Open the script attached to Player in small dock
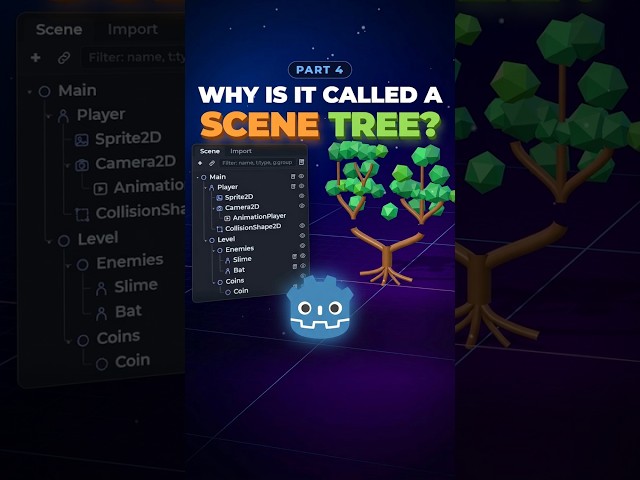The image size is (640, 480). pos(293,186)
